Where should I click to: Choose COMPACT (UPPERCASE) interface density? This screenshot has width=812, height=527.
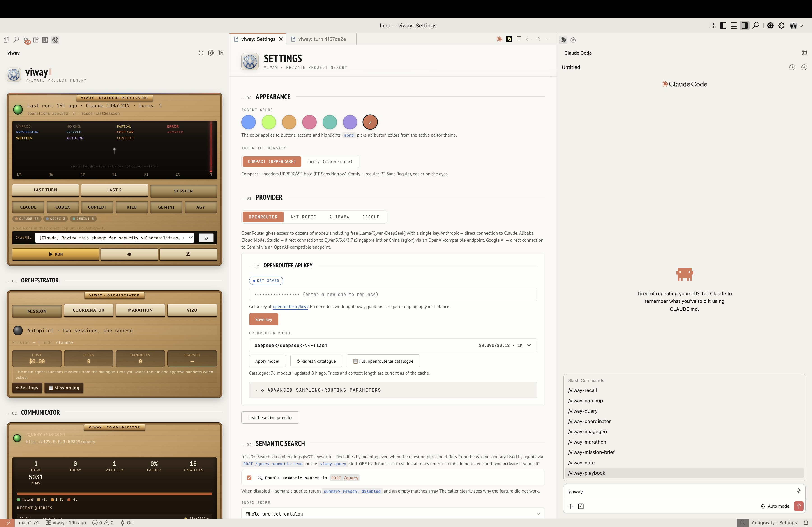[272, 162]
